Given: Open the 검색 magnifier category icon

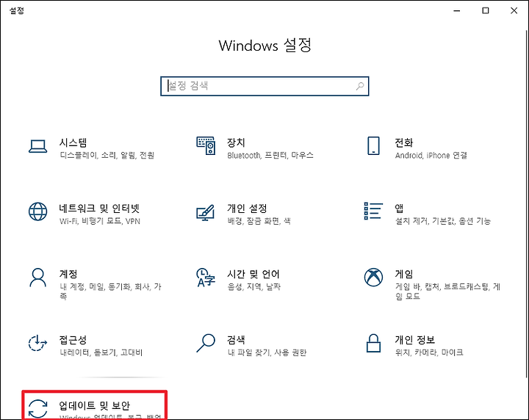Looking at the screenshot, I should coord(206,343).
